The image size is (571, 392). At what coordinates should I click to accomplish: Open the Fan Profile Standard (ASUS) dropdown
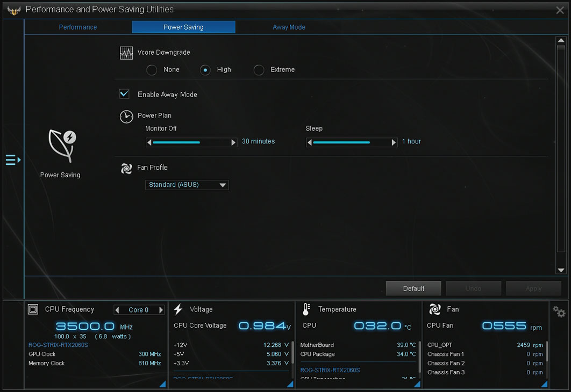click(187, 185)
